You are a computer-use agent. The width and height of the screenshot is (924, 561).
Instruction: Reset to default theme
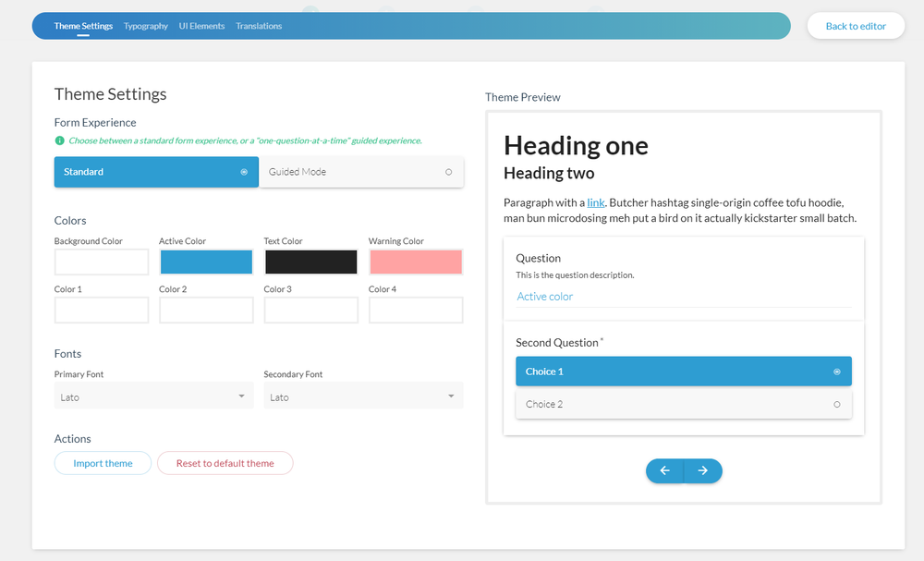[x=225, y=463]
